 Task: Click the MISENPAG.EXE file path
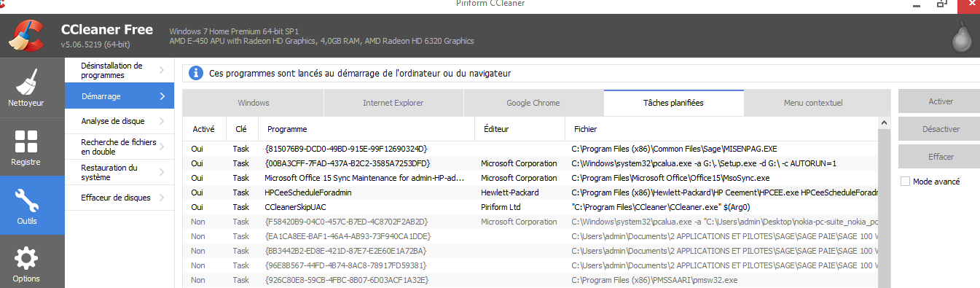pos(674,149)
